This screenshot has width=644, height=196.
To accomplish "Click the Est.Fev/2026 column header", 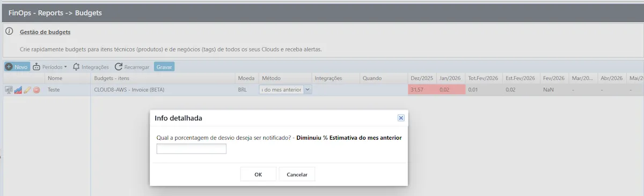I will 521,78.
